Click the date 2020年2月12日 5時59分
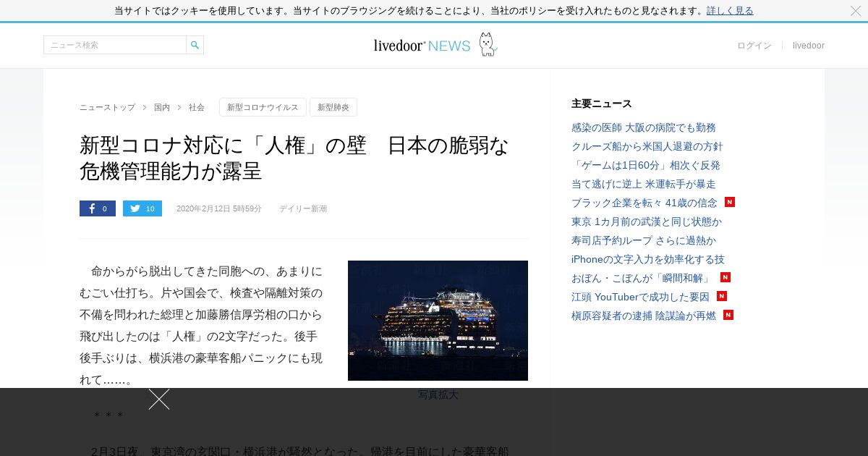Image resolution: width=868 pixels, height=456 pixels. 219,208
